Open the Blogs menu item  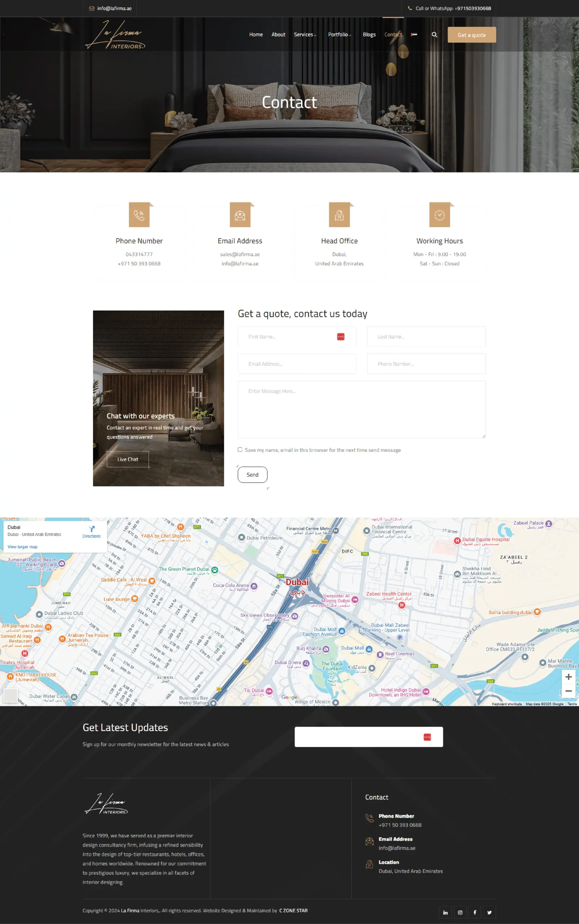pyautogui.click(x=369, y=35)
